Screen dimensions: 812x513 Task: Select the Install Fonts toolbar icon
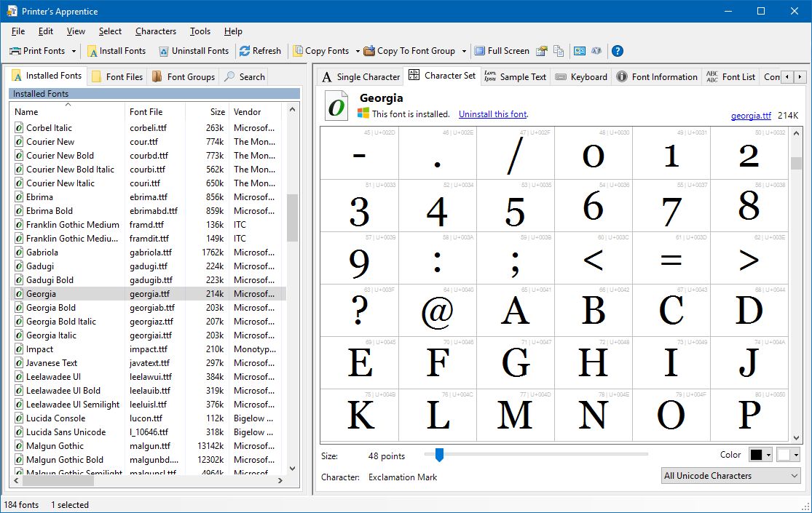click(117, 50)
